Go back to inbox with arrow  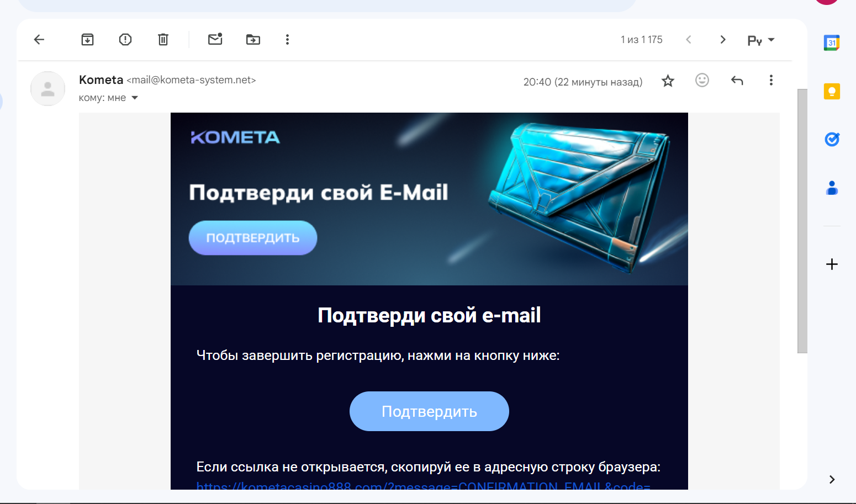coord(39,39)
